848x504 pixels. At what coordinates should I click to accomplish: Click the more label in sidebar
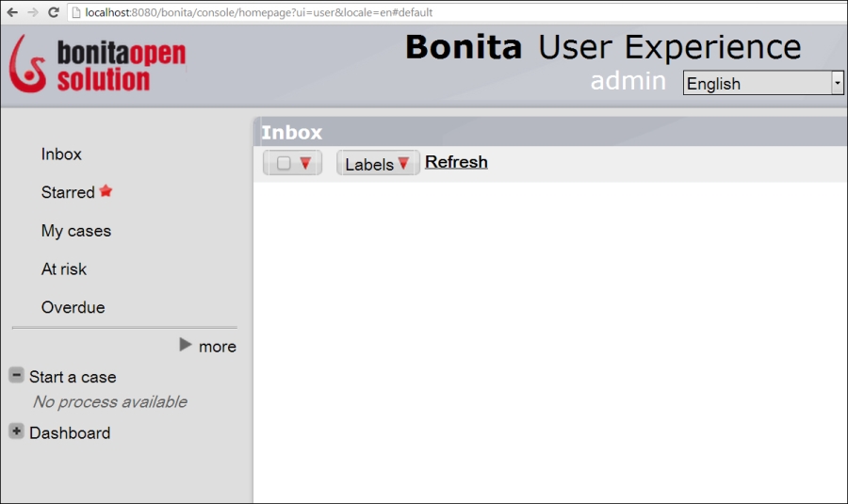(218, 347)
